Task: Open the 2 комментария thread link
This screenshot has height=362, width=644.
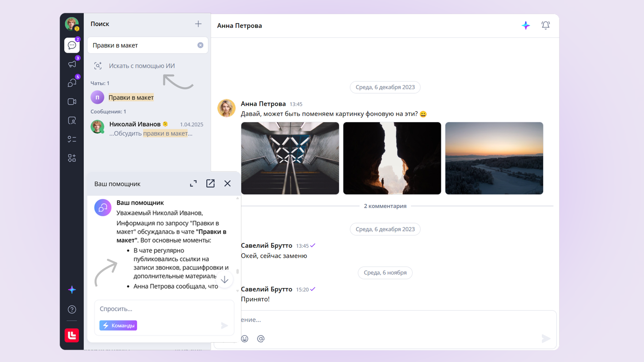Action: 385,206
